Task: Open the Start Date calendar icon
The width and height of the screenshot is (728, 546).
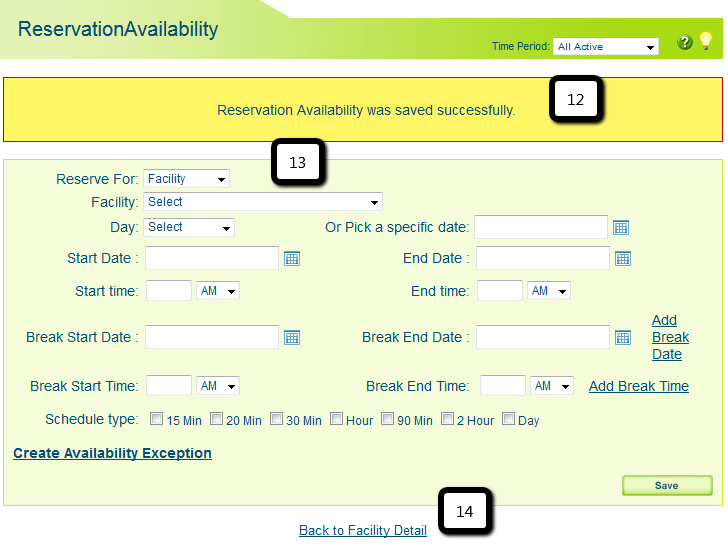Action: (x=292, y=258)
